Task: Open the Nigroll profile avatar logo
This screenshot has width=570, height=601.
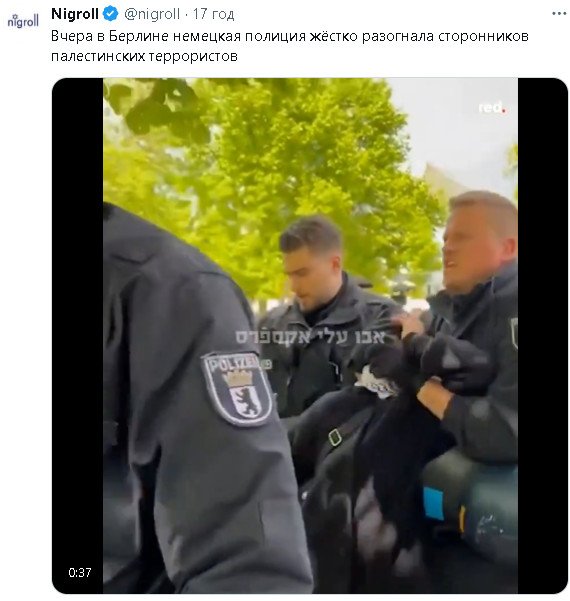Action: click(x=23, y=21)
